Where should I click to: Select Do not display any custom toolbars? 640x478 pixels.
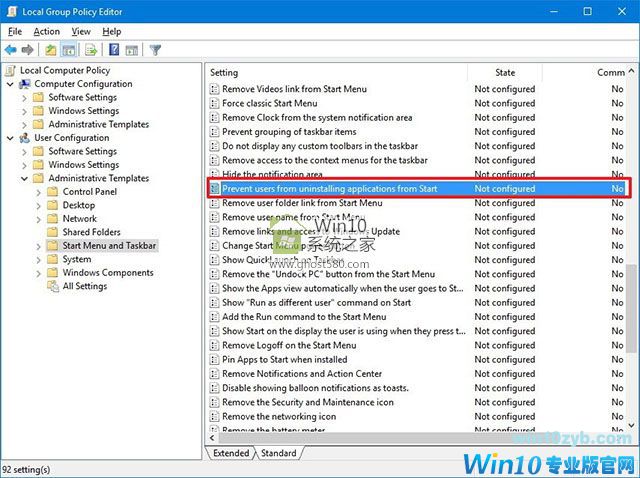[x=417, y=146]
